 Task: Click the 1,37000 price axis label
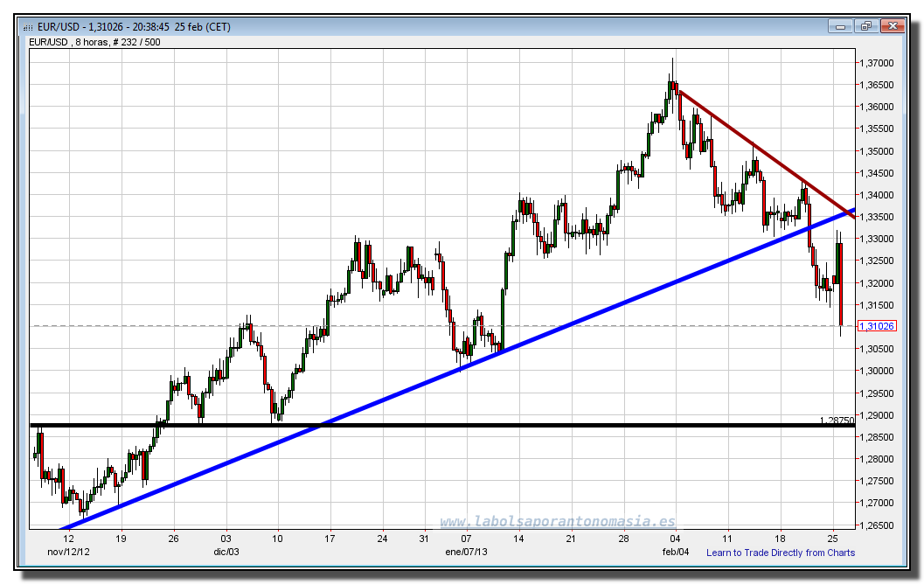pyautogui.click(x=877, y=63)
